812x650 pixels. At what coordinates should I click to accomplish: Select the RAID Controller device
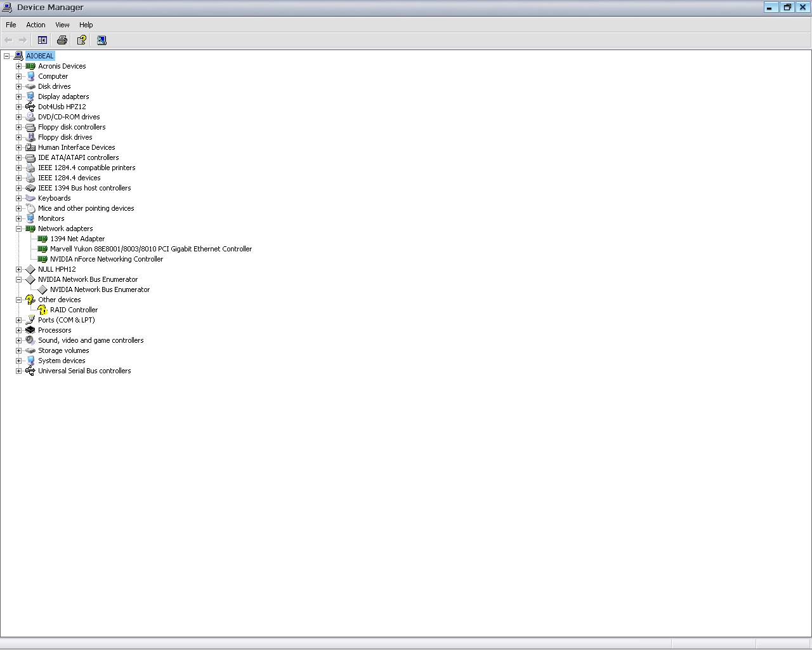pyautogui.click(x=74, y=310)
